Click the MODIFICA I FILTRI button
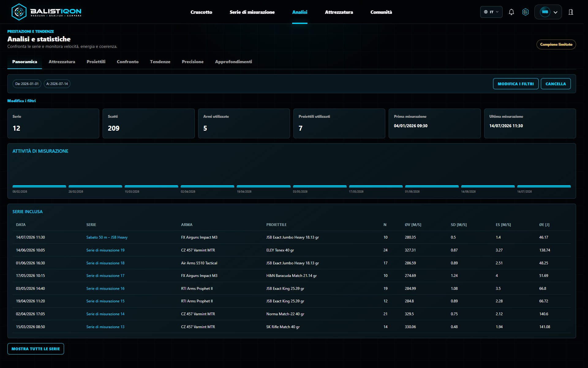Screen dimensions: 588x368 tap(516, 84)
